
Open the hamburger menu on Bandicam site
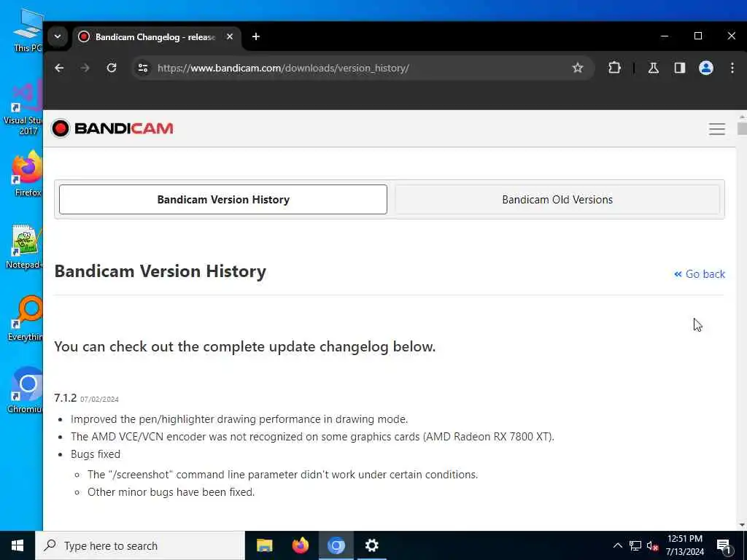pyautogui.click(x=716, y=129)
